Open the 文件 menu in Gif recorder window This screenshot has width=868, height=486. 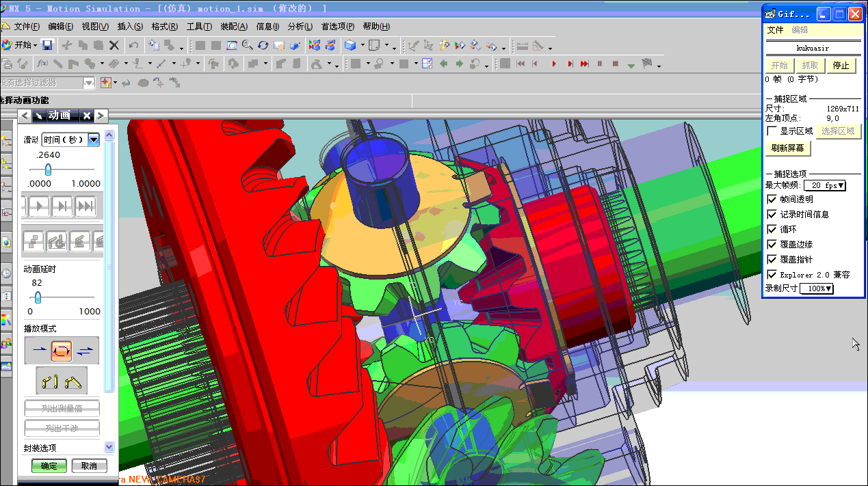point(775,30)
